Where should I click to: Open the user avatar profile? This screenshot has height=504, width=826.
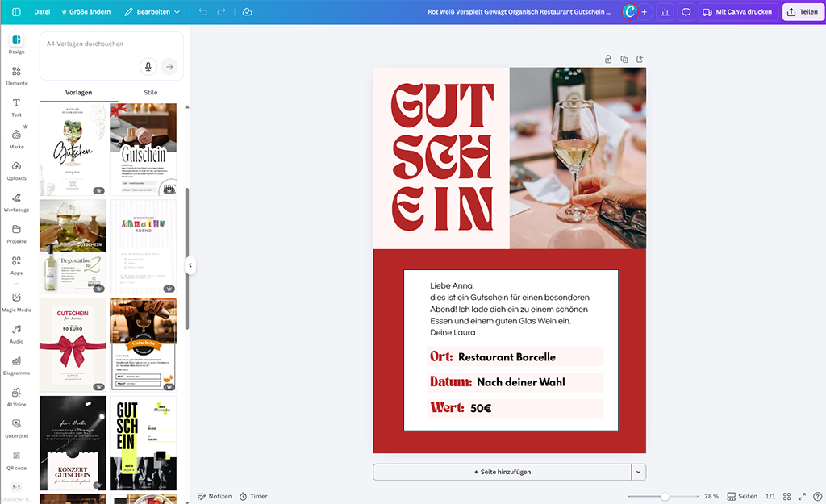click(629, 11)
